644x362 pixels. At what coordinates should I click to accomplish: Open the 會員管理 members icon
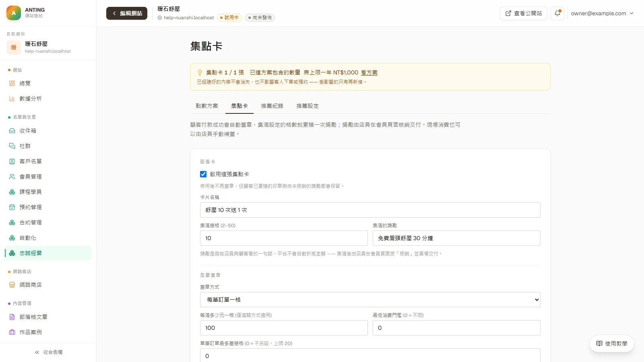pos(12,177)
